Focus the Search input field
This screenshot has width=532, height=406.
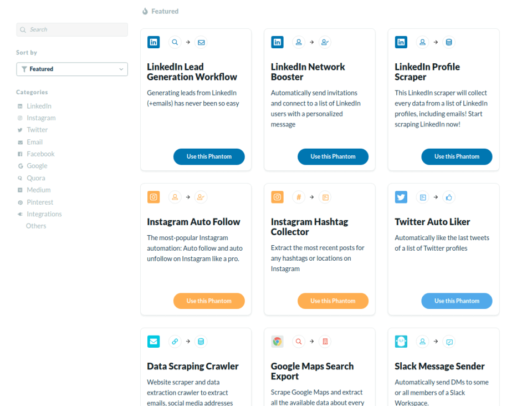coord(72,30)
